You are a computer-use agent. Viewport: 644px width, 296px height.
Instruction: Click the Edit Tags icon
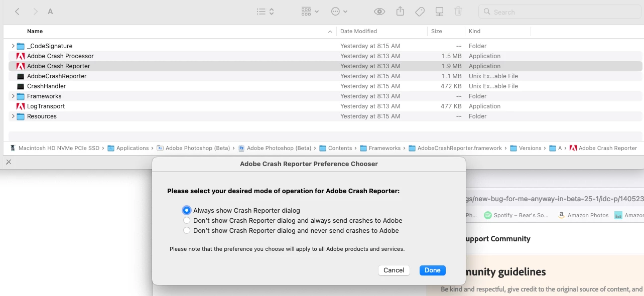(420, 12)
